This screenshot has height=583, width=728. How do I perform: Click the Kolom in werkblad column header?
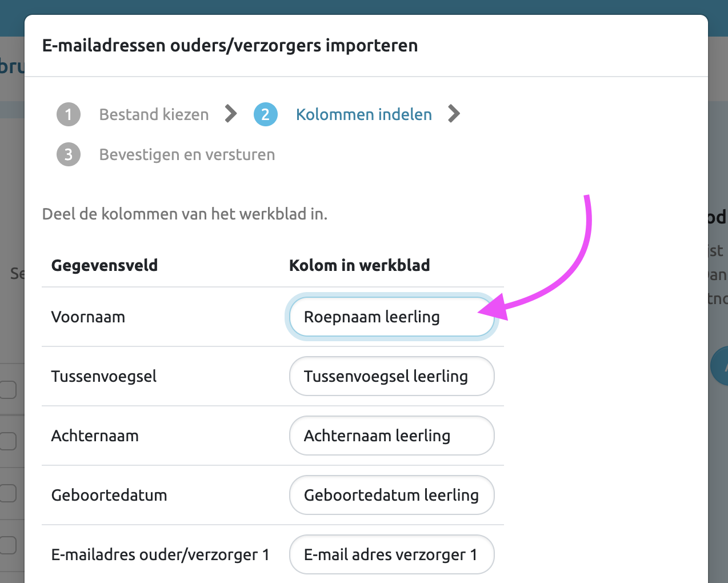coord(359,265)
